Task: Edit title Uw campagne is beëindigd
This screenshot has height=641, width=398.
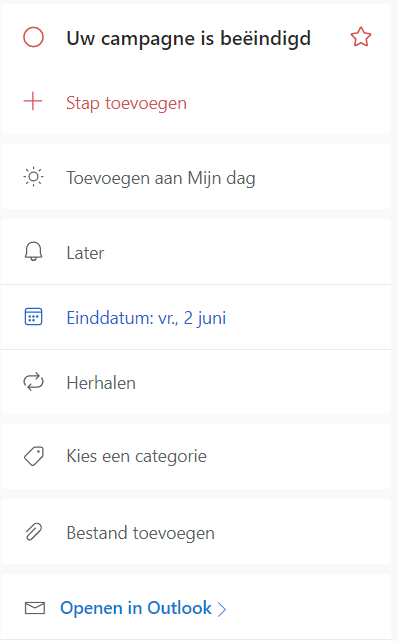Action: point(188,39)
